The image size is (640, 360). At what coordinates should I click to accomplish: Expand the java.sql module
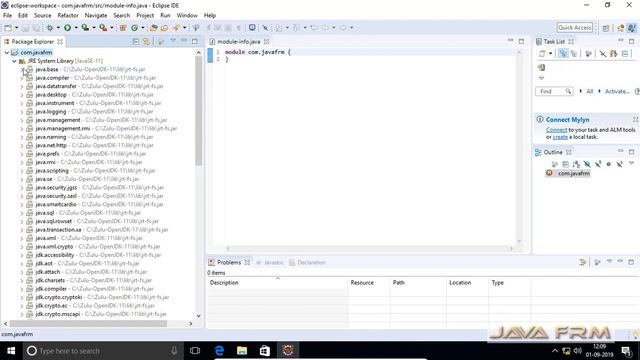[x=22, y=213]
